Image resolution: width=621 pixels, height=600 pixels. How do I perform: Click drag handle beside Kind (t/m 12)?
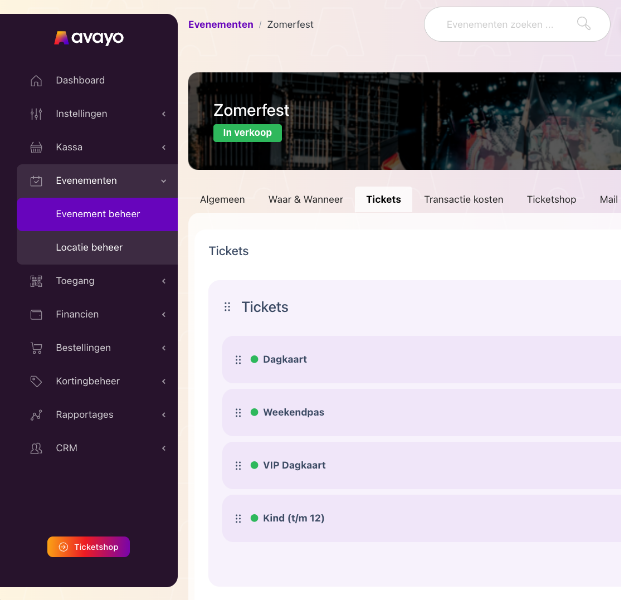coord(238,518)
